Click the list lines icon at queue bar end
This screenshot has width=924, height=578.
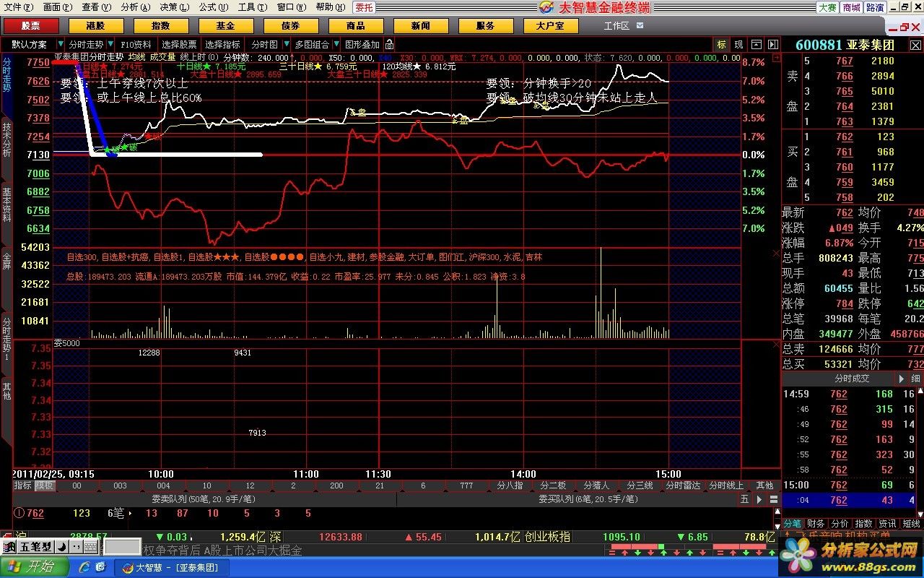(x=772, y=499)
